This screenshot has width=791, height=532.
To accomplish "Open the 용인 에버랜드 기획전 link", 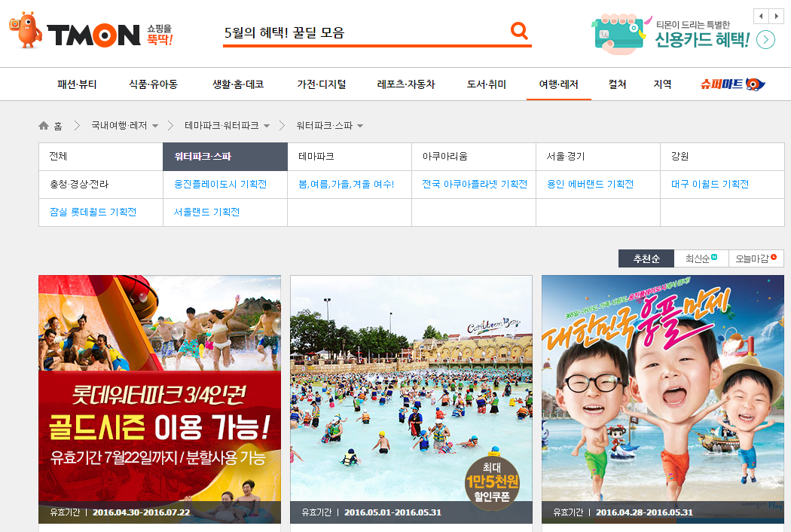I will [590, 184].
